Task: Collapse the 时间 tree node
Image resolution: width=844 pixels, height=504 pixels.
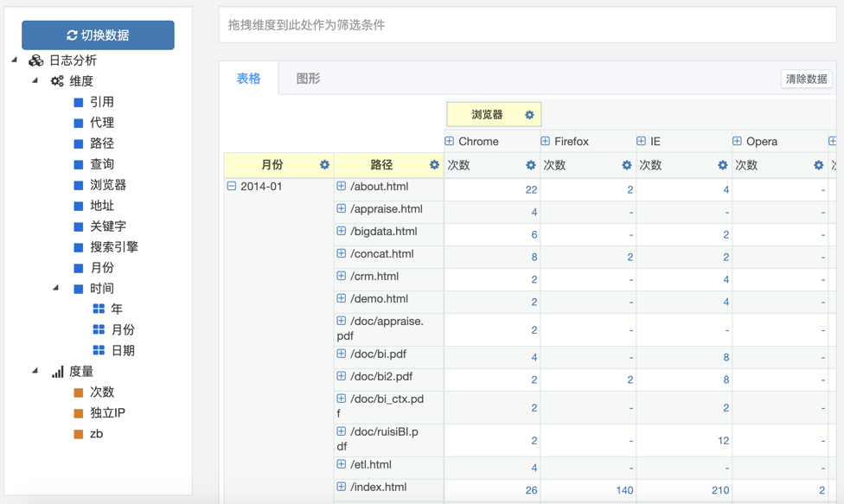Action: tap(56, 289)
